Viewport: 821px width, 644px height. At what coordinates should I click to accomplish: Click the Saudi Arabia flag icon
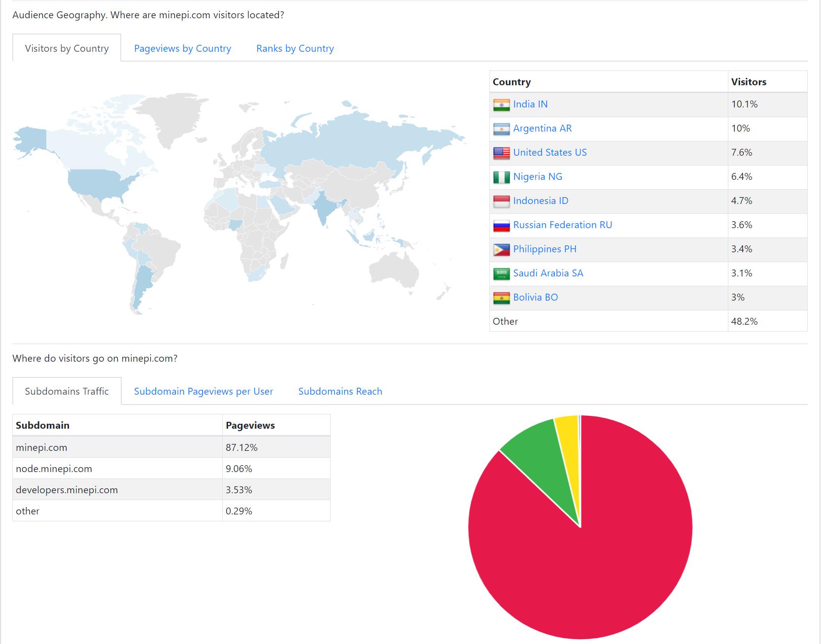tap(501, 273)
